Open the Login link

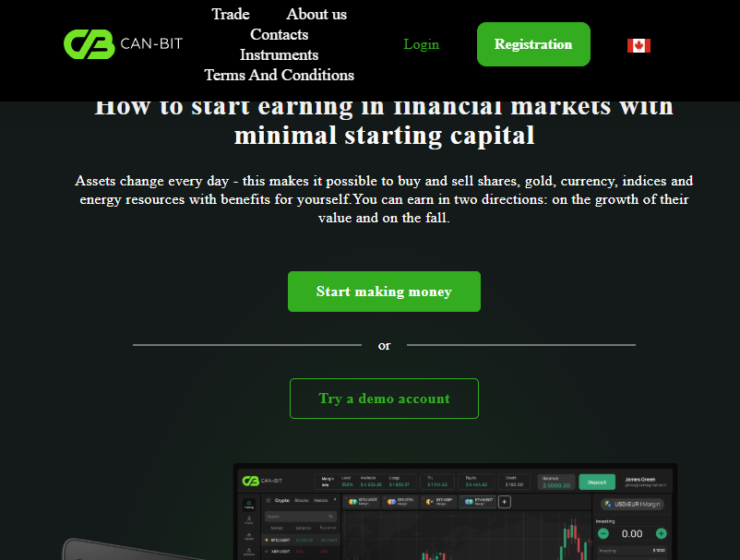[x=421, y=44]
